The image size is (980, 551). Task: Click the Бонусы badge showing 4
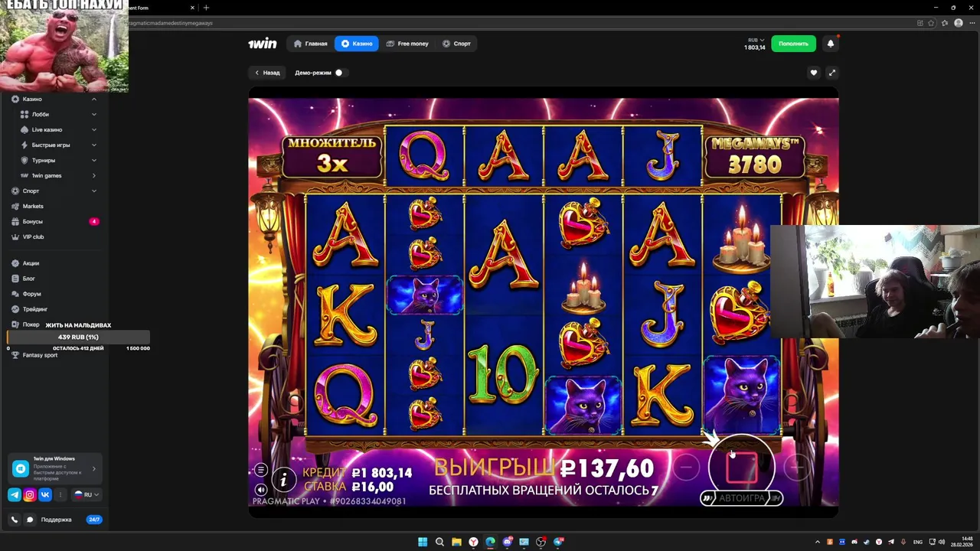point(94,221)
